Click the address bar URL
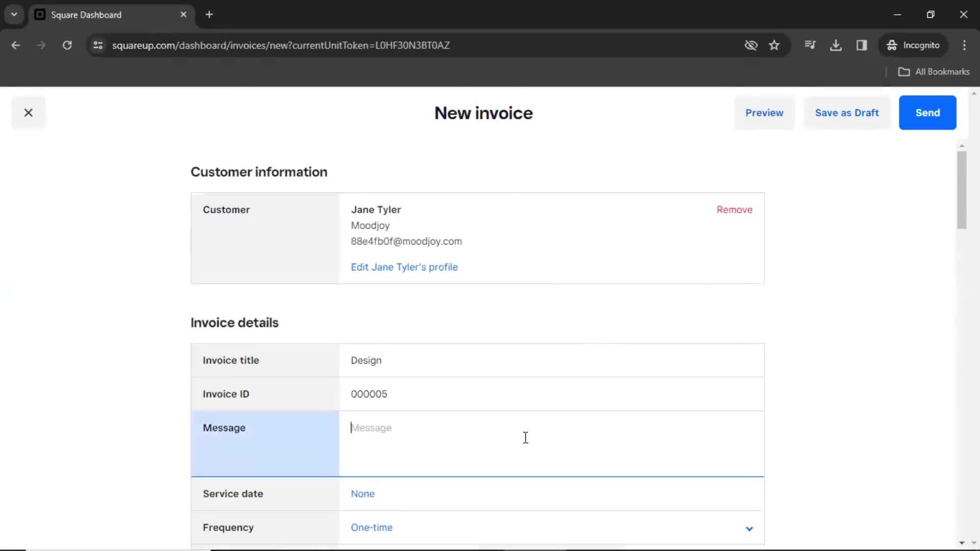980x551 pixels. (281, 45)
